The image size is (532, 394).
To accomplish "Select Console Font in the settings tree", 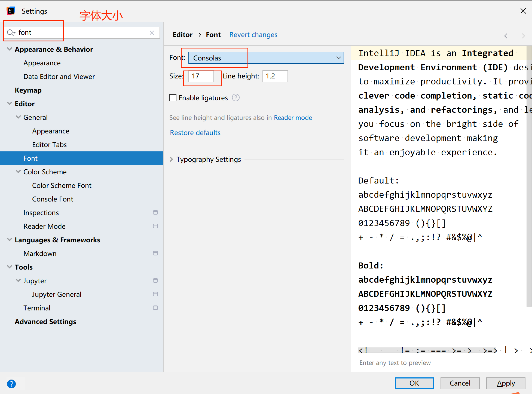I will tap(53, 199).
